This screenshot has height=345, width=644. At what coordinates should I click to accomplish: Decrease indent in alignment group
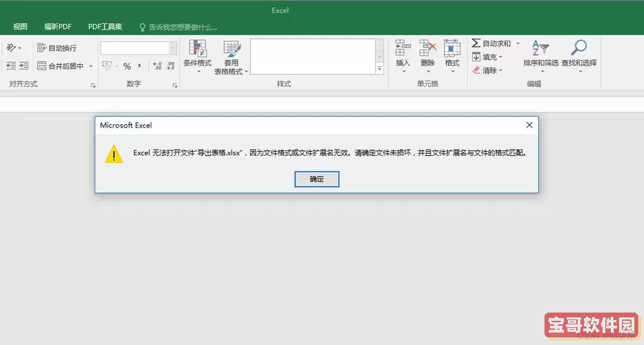(x=11, y=66)
